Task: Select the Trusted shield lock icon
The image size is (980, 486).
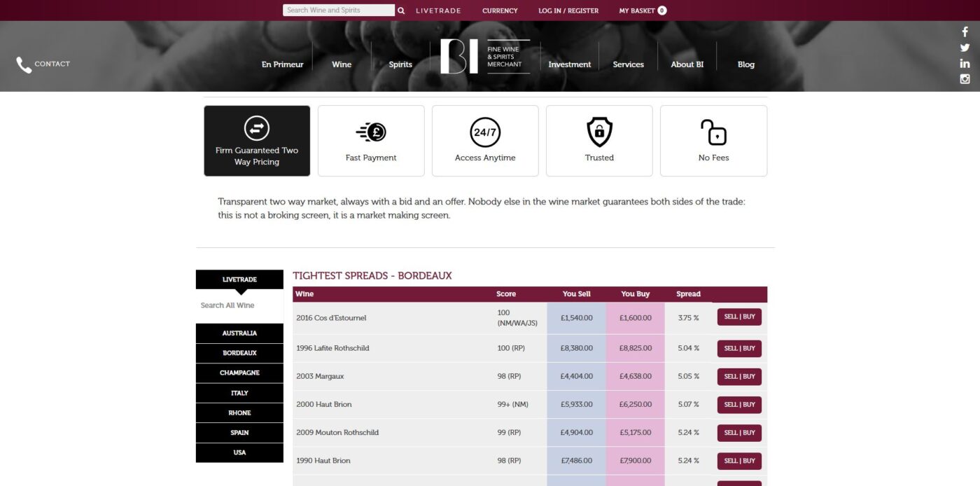Action: pyautogui.click(x=599, y=132)
